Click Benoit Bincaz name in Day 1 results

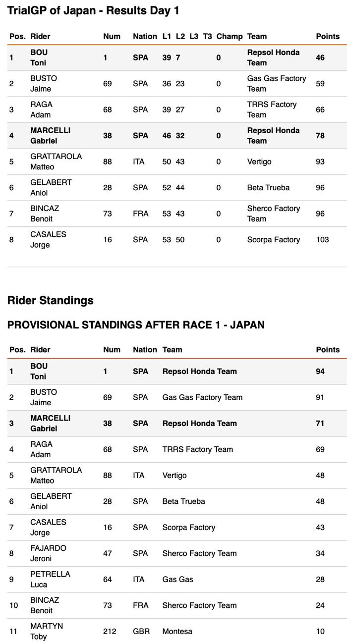click(x=45, y=214)
